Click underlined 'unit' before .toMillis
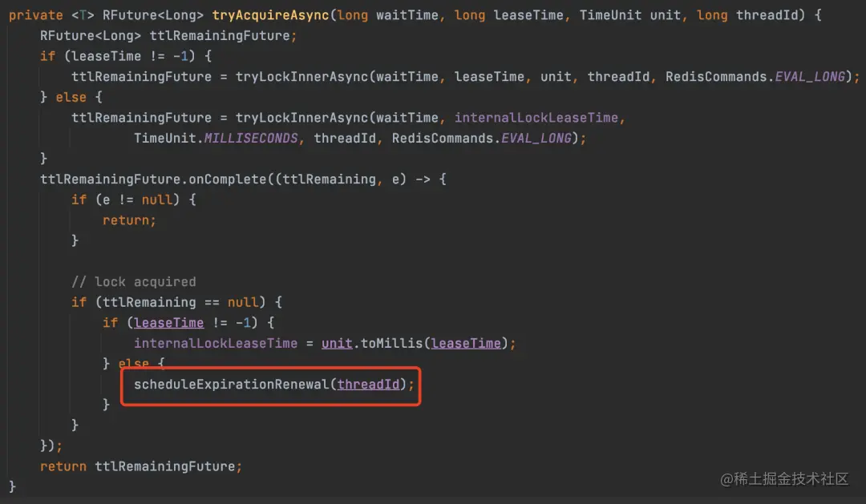Screen dimensions: 866x504 (337, 344)
